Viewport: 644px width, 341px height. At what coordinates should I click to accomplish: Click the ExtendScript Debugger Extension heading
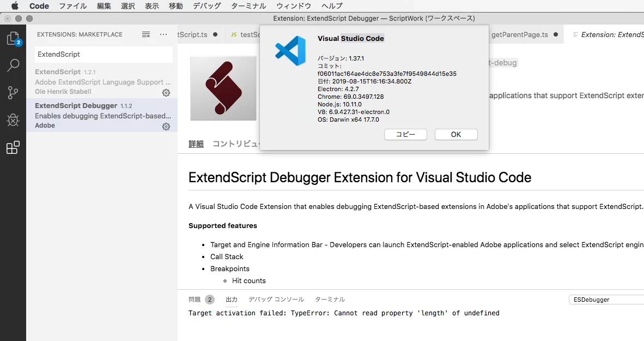pos(360,177)
